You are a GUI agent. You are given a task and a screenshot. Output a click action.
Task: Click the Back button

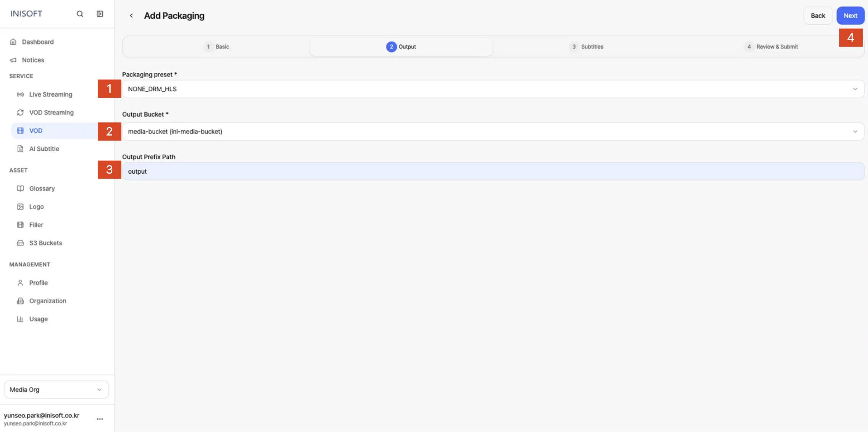(x=818, y=16)
